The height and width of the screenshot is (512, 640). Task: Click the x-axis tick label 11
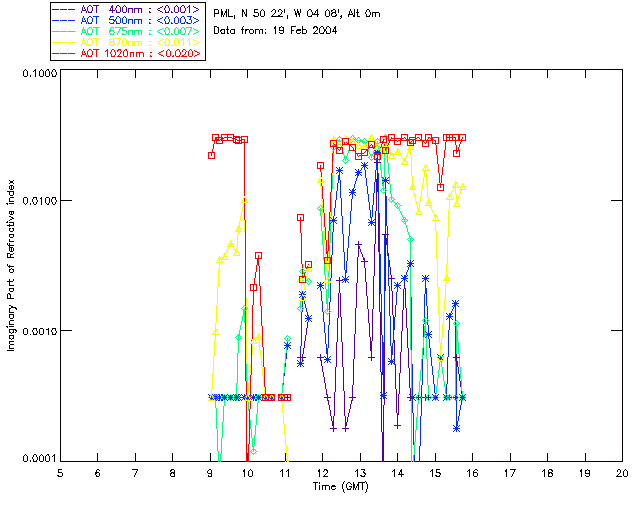pyautogui.click(x=284, y=473)
